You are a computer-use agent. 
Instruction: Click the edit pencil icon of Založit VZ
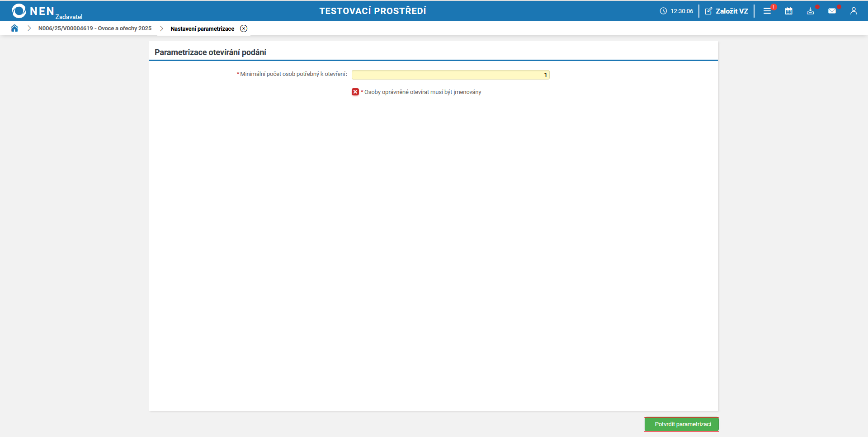(708, 11)
